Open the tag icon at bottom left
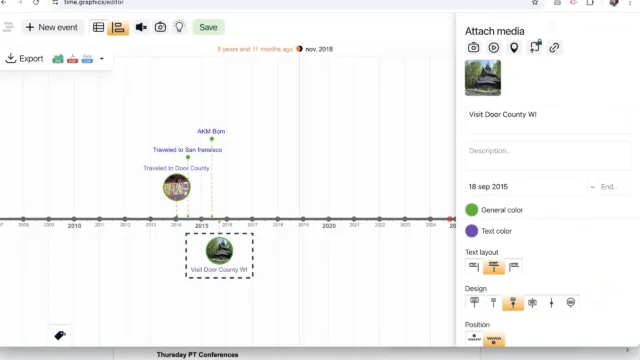The width and height of the screenshot is (640, 360). click(60, 336)
